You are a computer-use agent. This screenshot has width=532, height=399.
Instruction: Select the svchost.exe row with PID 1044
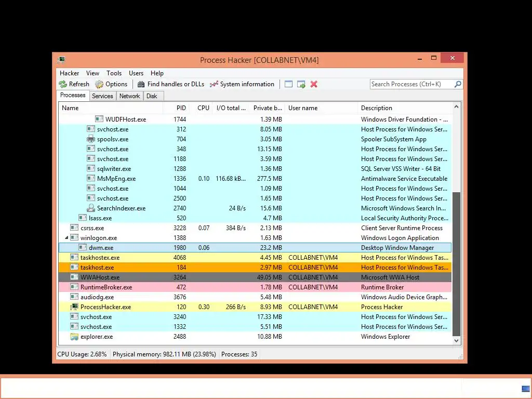click(255, 188)
